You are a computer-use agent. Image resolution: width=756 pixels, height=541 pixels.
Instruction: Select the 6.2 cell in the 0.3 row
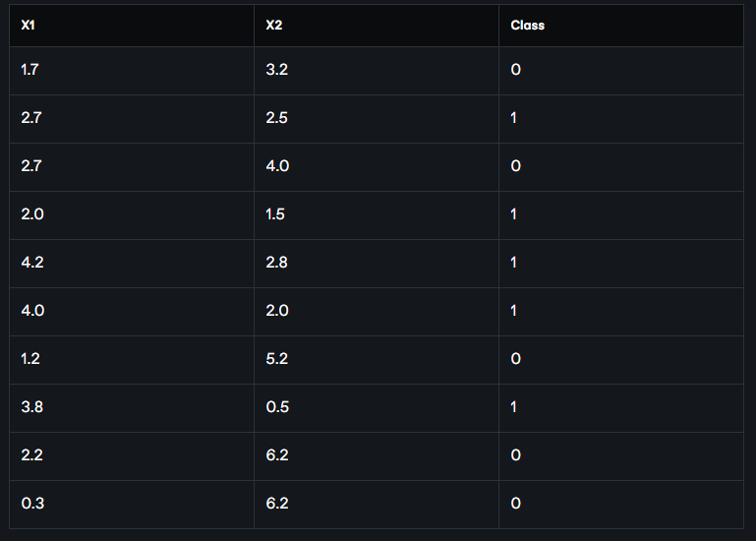point(277,504)
